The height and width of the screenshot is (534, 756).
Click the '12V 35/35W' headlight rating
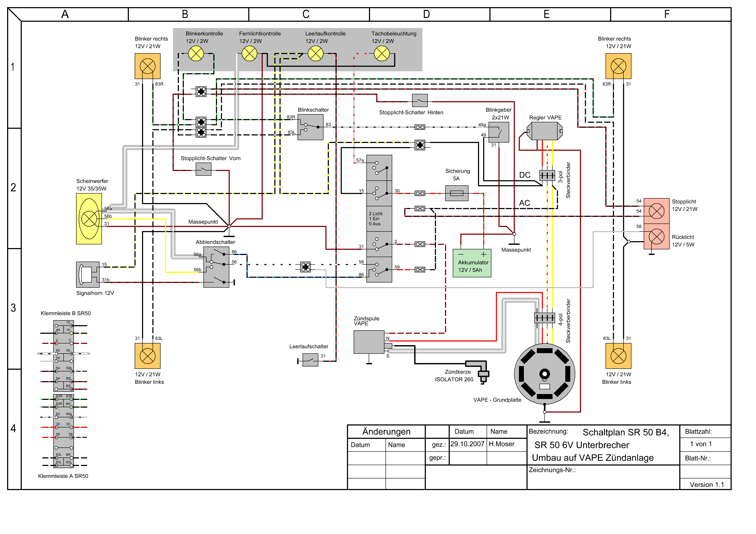point(91,189)
